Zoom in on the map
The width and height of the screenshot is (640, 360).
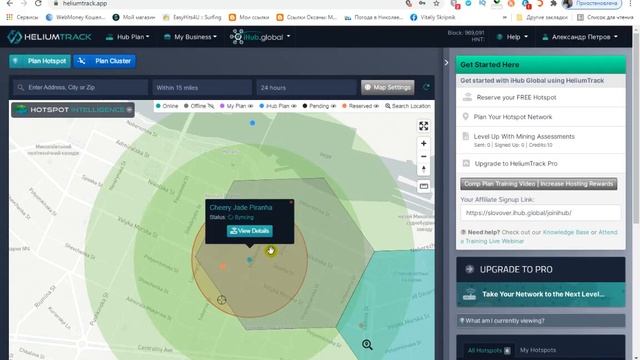(x=423, y=144)
